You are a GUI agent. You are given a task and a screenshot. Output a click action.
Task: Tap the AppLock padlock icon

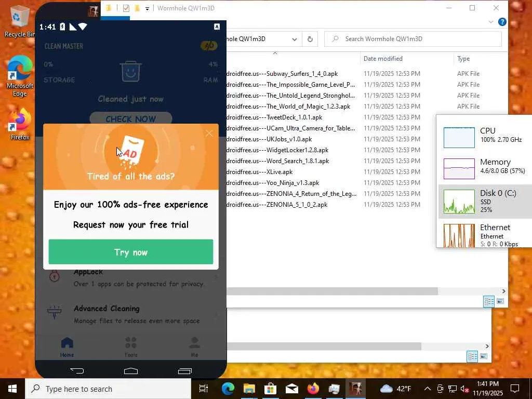54,276
